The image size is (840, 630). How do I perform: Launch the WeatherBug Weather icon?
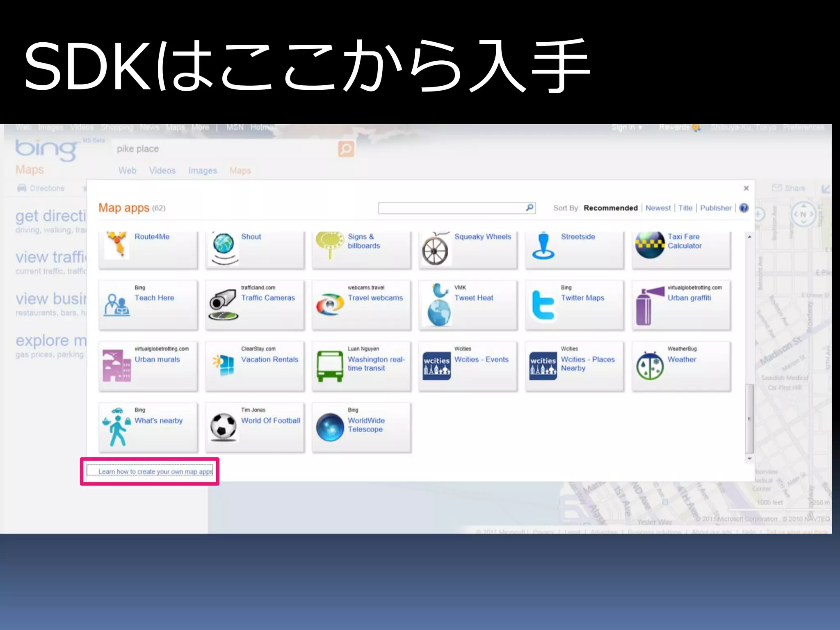(x=650, y=366)
